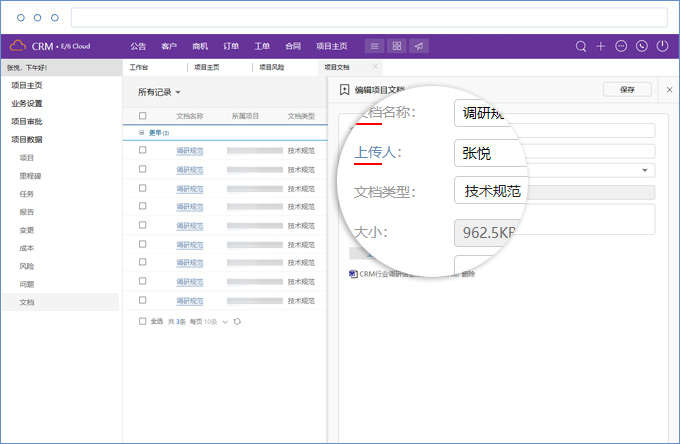This screenshot has height=444, width=680.
Task: Open the 客户 menu in top navigation
Action: [169, 46]
